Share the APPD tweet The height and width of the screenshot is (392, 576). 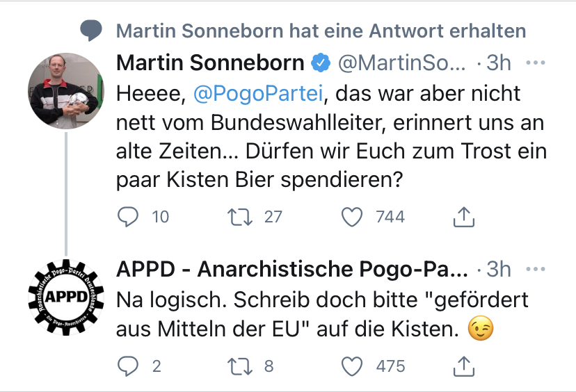(x=463, y=366)
